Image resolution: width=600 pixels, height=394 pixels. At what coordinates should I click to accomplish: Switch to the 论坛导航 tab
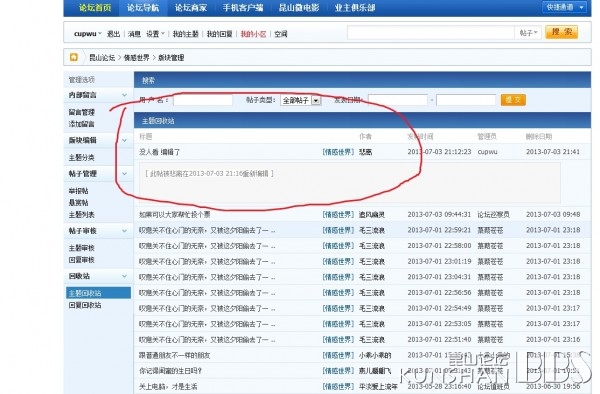click(x=143, y=8)
